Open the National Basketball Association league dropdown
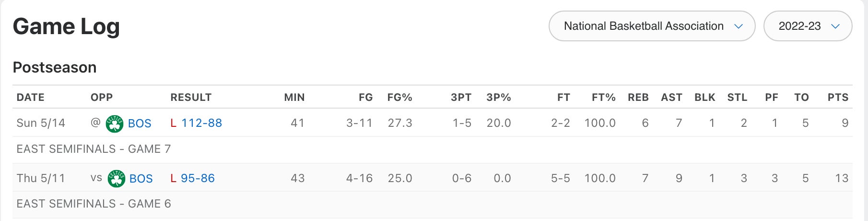 pos(652,26)
